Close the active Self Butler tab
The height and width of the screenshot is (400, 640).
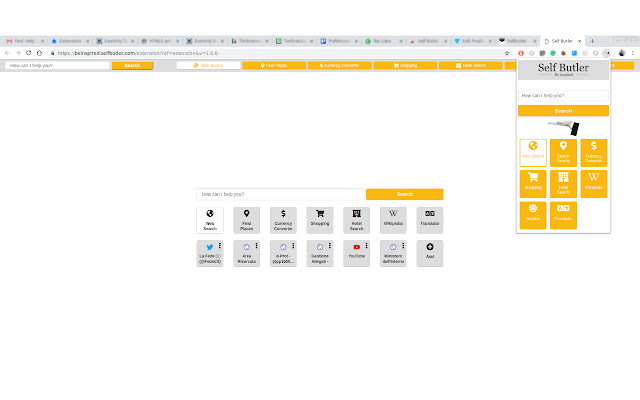point(579,41)
